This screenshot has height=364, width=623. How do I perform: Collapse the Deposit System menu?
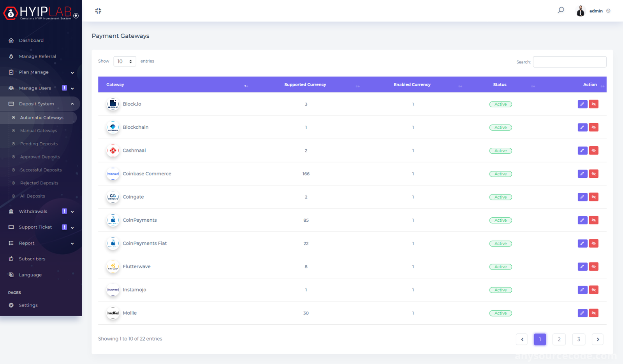click(x=41, y=104)
